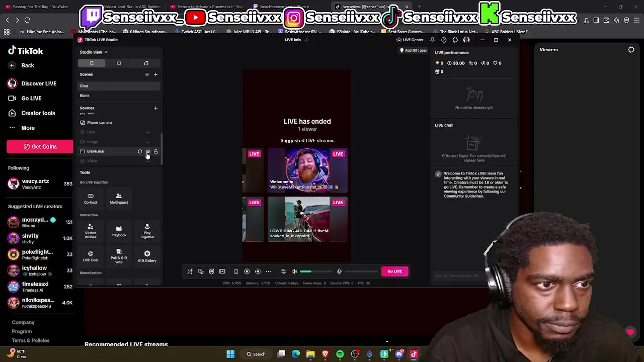Open the Playbook tool

click(119, 231)
